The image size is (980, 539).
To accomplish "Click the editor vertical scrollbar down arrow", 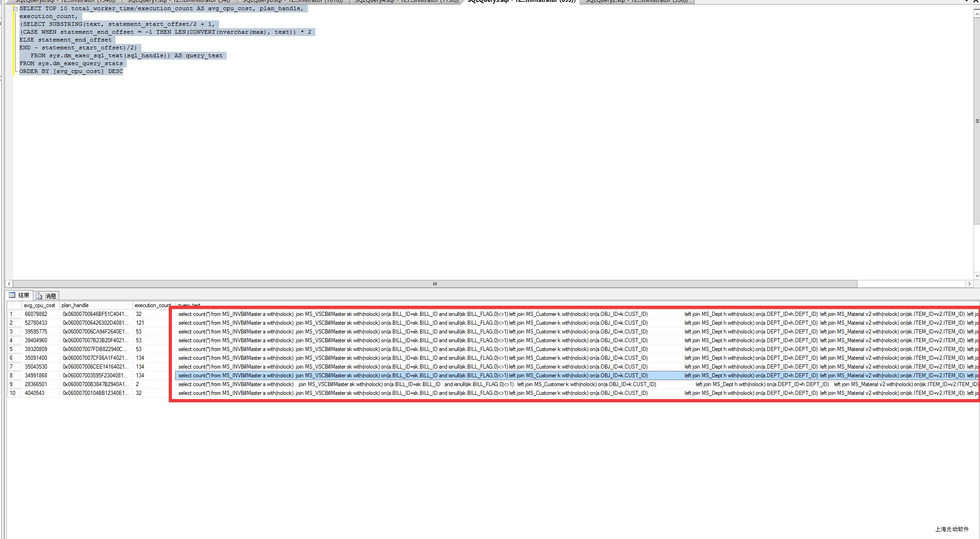I will [977, 276].
